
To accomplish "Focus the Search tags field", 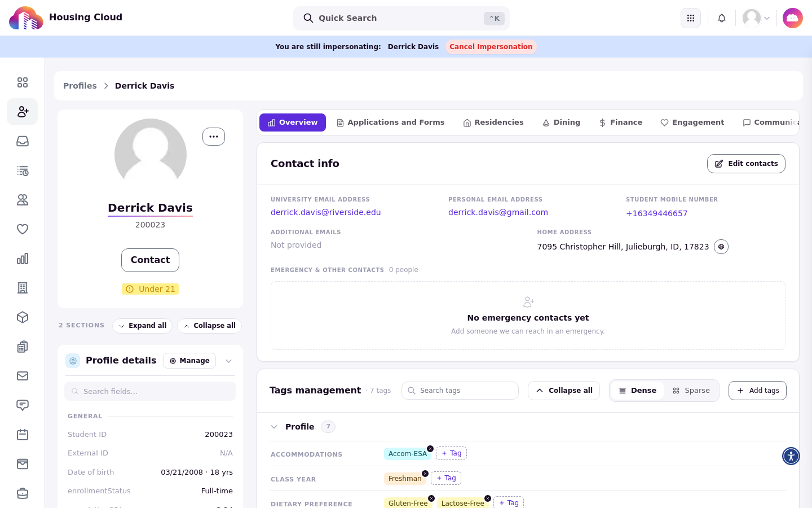I will [x=460, y=391].
